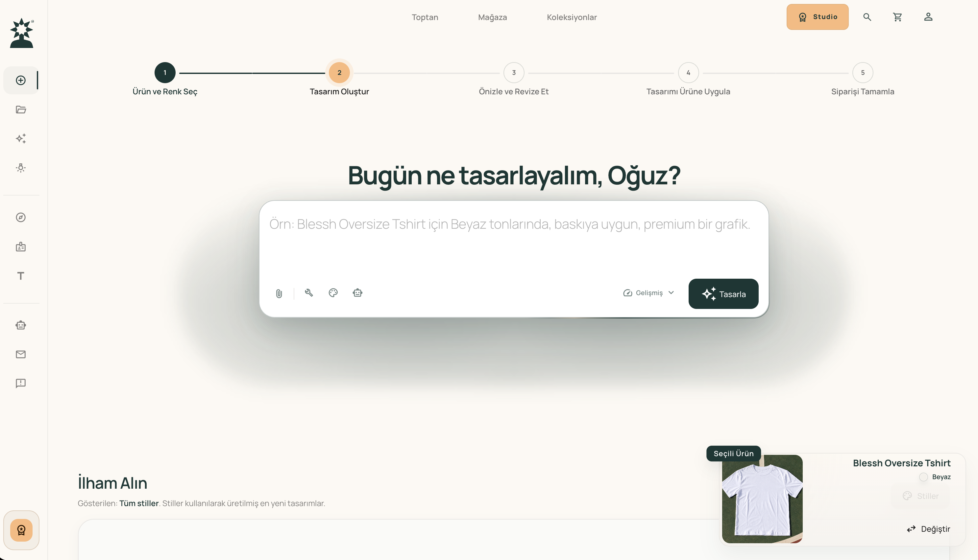
Task: Open the mail envelope icon in sidebar
Action: click(x=21, y=354)
